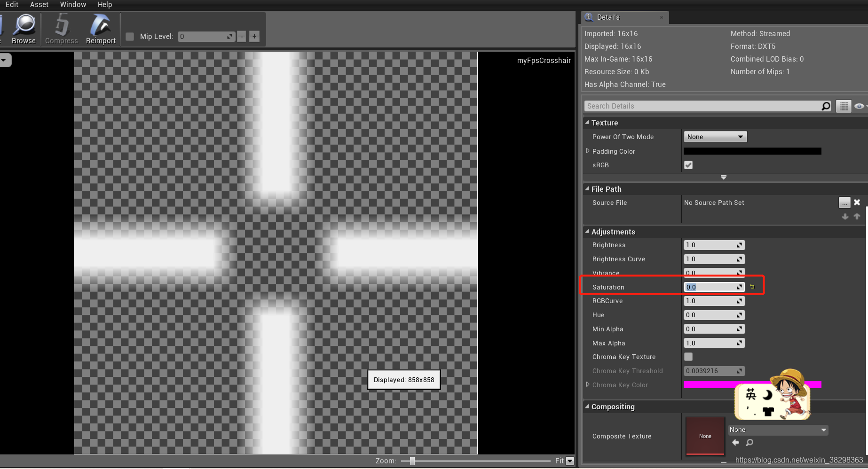Open the Window menu
This screenshot has width=868, height=469.
click(x=73, y=4)
